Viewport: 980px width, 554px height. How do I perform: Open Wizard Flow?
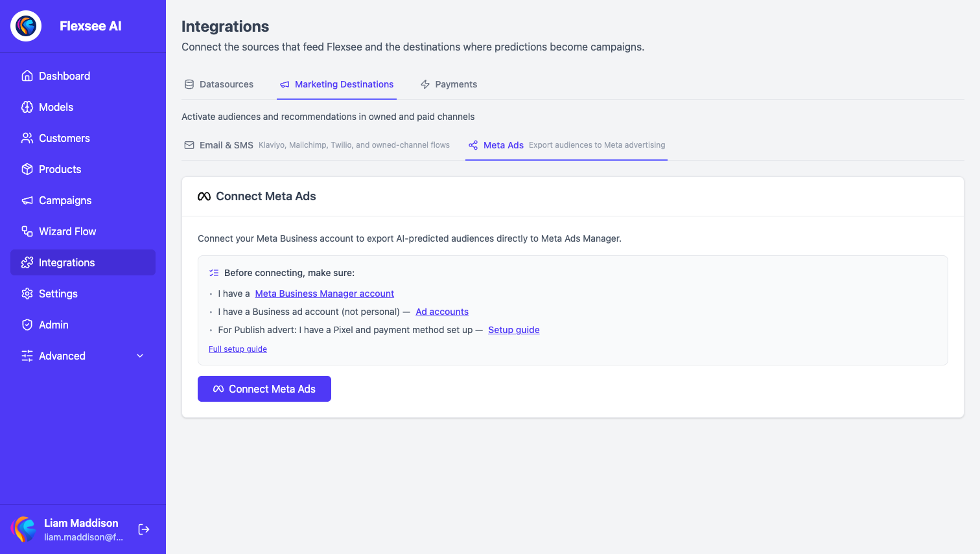click(83, 231)
